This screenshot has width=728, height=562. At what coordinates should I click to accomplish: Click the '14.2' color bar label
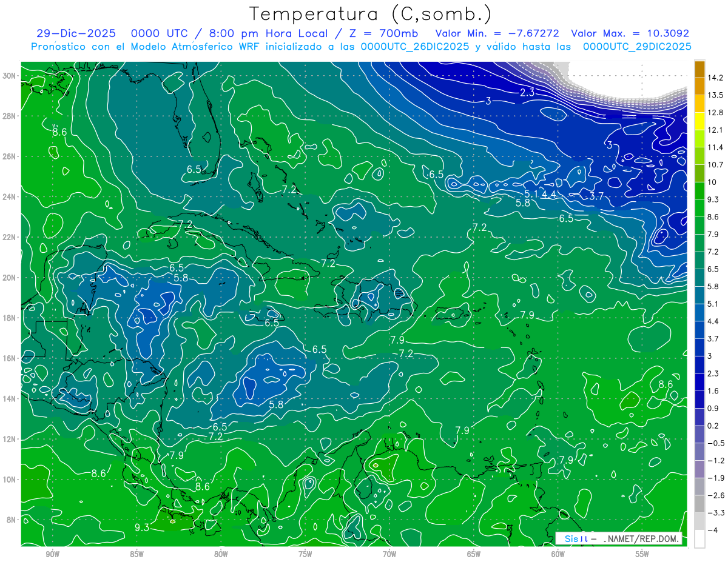point(715,78)
